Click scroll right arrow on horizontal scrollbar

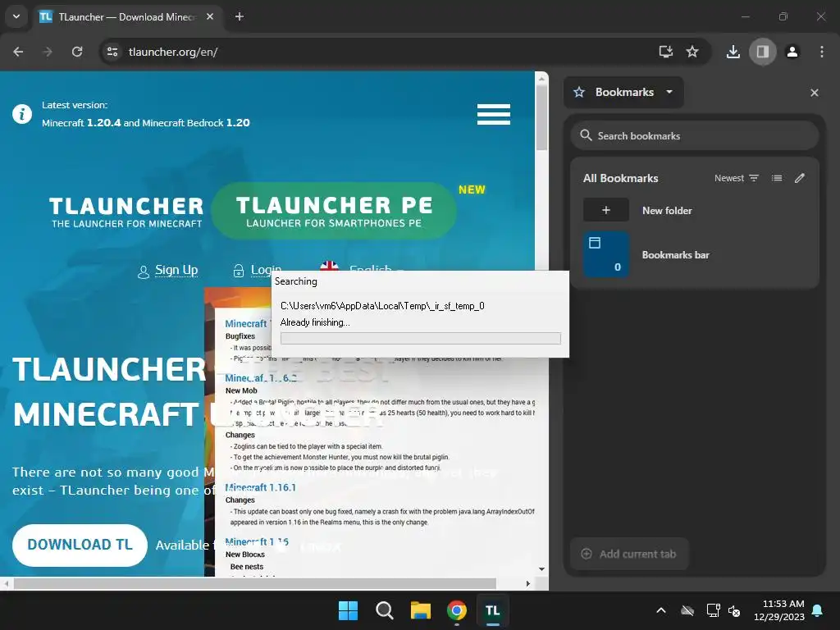(x=528, y=583)
